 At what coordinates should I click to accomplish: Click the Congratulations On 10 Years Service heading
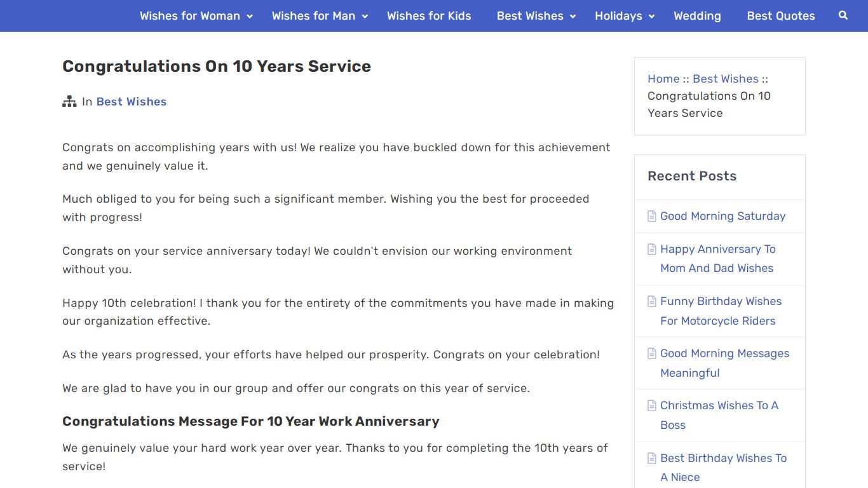(217, 66)
